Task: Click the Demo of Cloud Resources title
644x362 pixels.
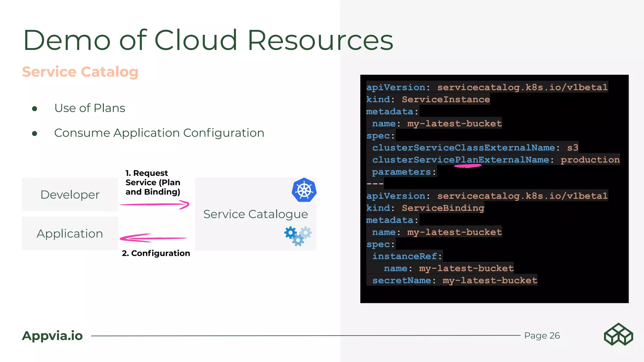Action: pyautogui.click(x=208, y=40)
